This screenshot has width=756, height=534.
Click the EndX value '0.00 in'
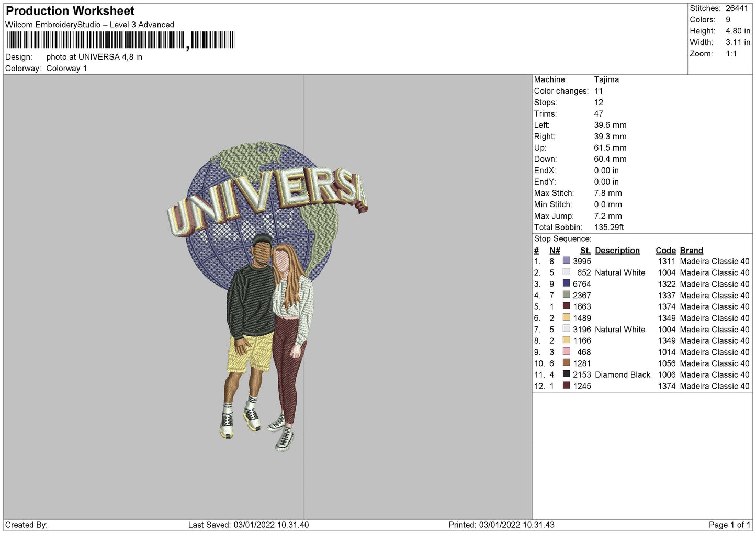[x=606, y=171]
